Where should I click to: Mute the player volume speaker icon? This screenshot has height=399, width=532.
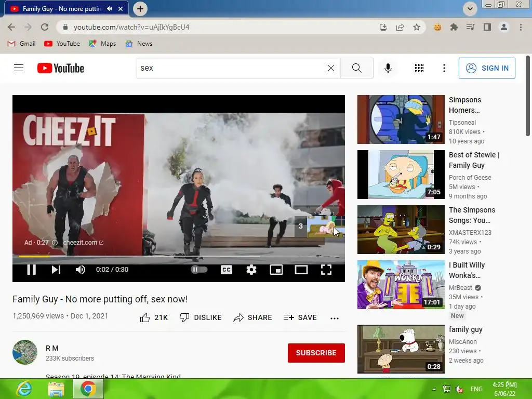point(81,270)
